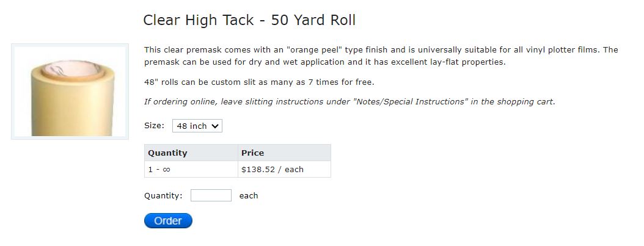Open the Size dropdown showing 48 inch
Image resolution: width=644 pixels, height=246 pixels.
[x=197, y=126]
